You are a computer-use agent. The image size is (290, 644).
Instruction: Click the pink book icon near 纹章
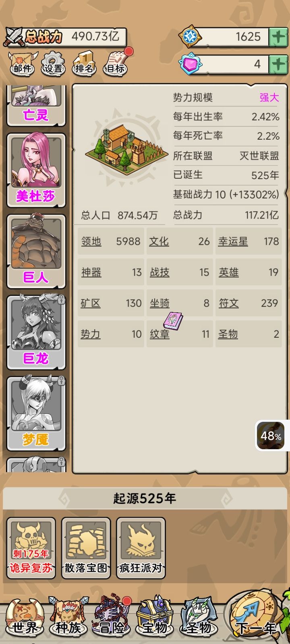(173, 321)
